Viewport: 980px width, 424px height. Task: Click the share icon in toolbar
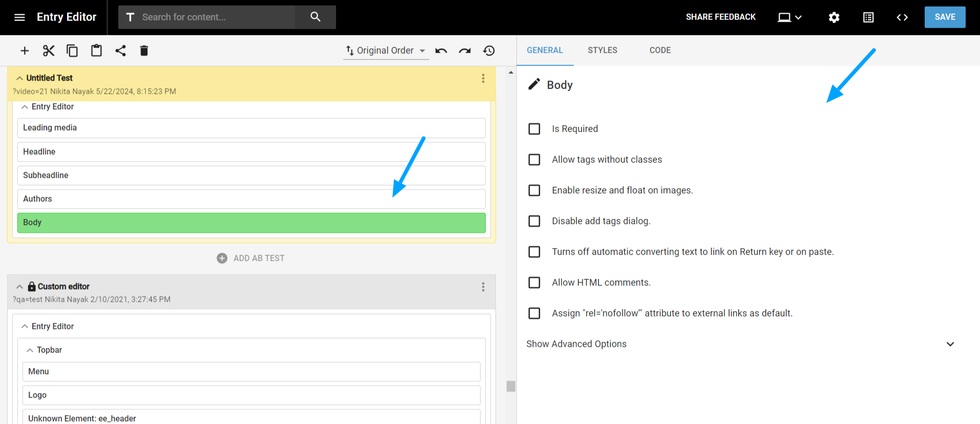[120, 51]
